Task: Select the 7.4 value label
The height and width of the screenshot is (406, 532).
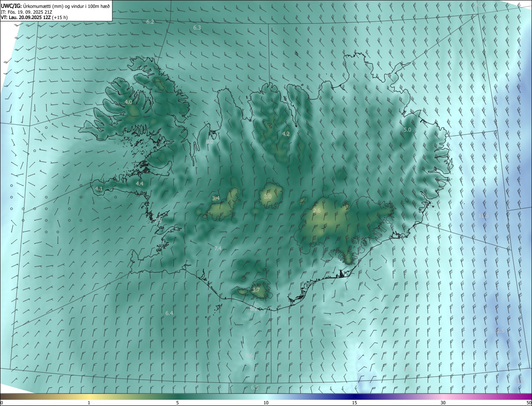Action: click(x=218, y=248)
